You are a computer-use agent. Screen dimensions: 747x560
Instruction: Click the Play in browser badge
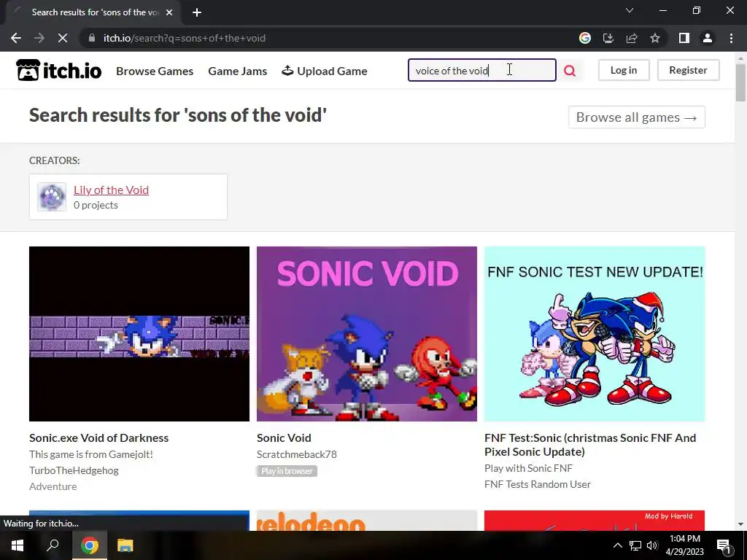(x=287, y=471)
